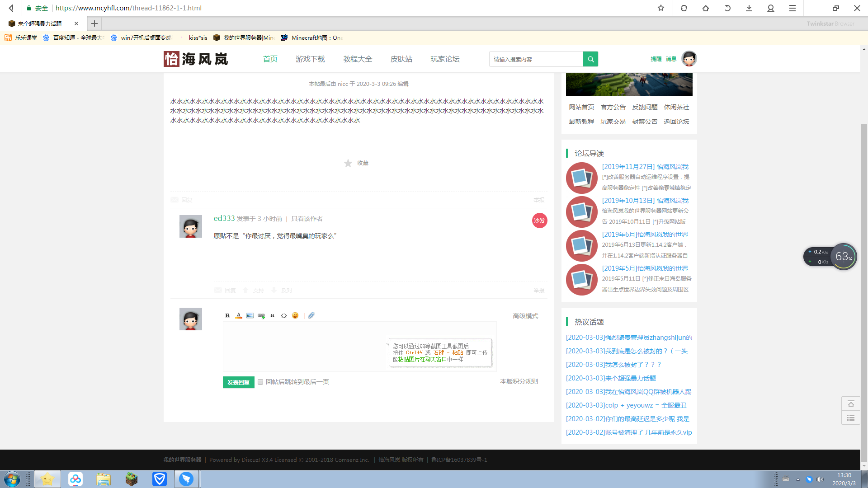Click 只看该作者 filter link
868x488 pixels.
(307, 219)
